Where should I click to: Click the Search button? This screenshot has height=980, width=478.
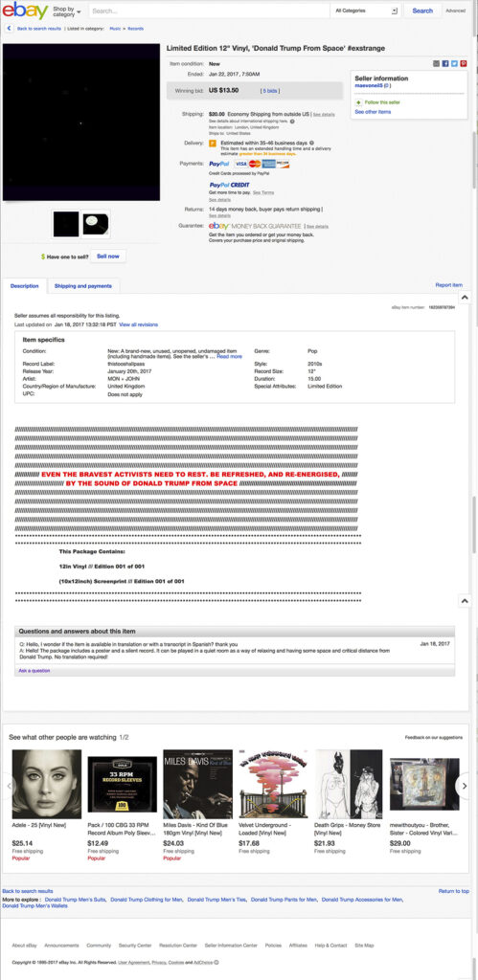click(422, 11)
